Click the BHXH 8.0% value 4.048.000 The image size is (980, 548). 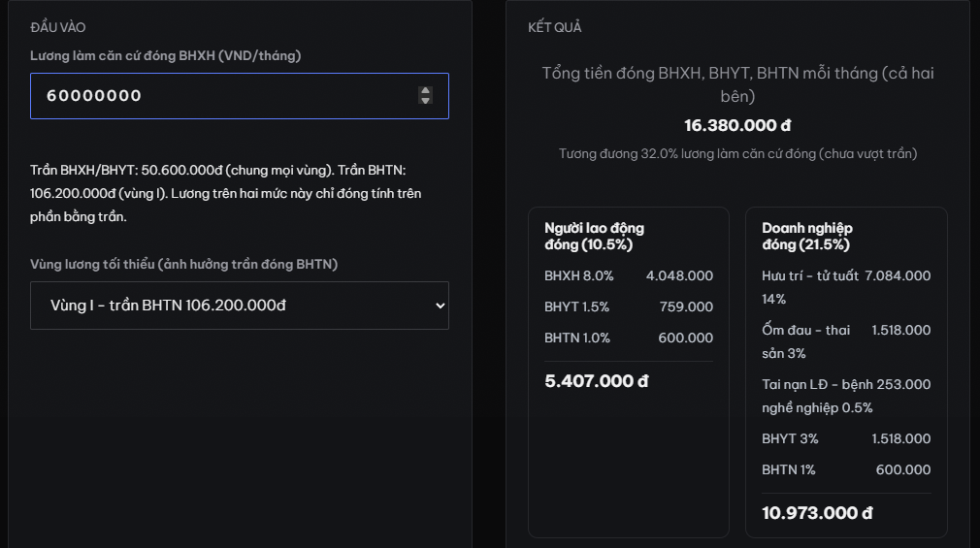click(679, 275)
